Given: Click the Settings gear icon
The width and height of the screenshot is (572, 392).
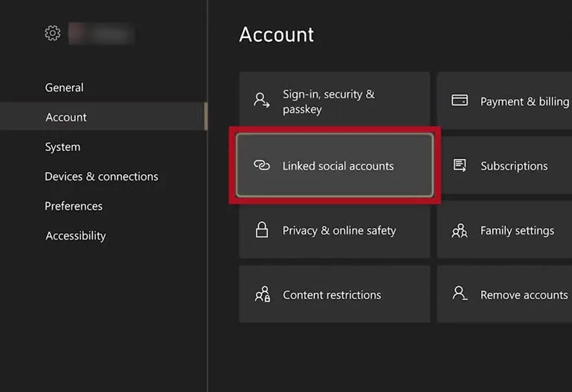Looking at the screenshot, I should coord(53,33).
